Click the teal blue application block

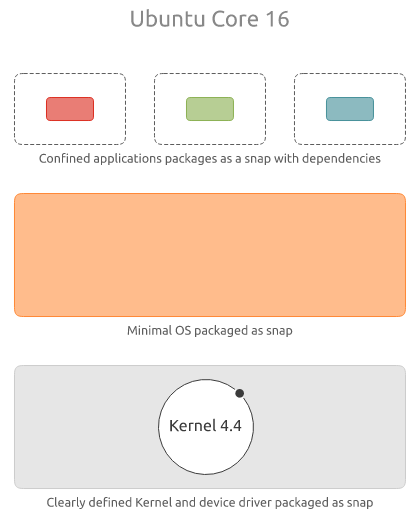point(350,109)
